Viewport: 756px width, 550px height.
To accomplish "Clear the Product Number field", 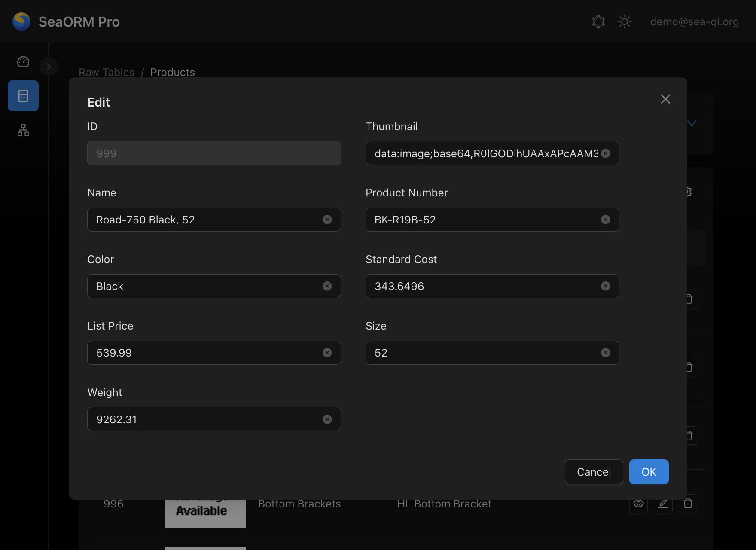I will 605,220.
